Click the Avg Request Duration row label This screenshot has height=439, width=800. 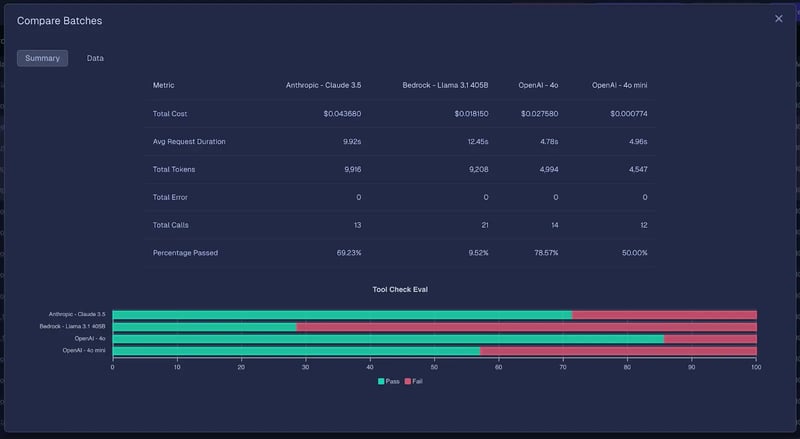tap(189, 141)
